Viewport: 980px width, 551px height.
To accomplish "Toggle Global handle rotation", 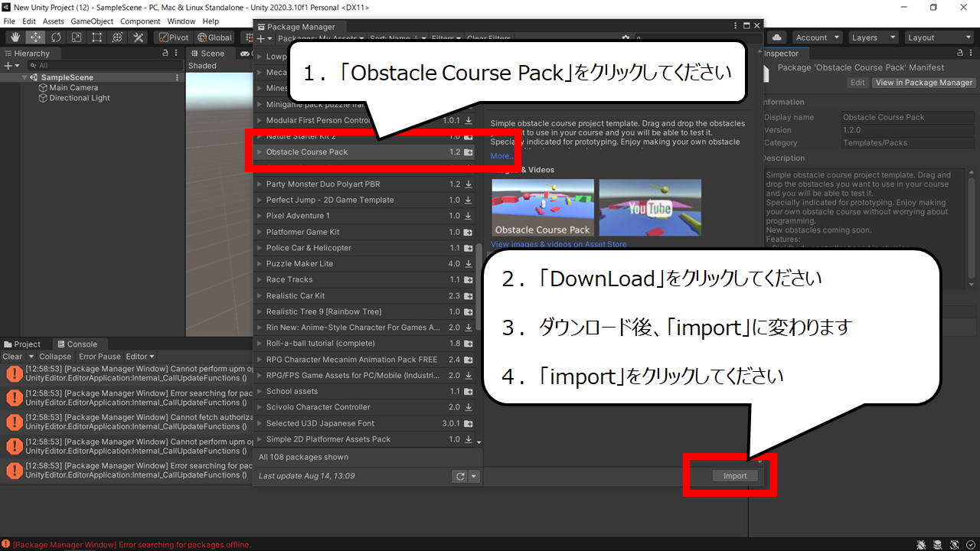I will click(x=214, y=37).
